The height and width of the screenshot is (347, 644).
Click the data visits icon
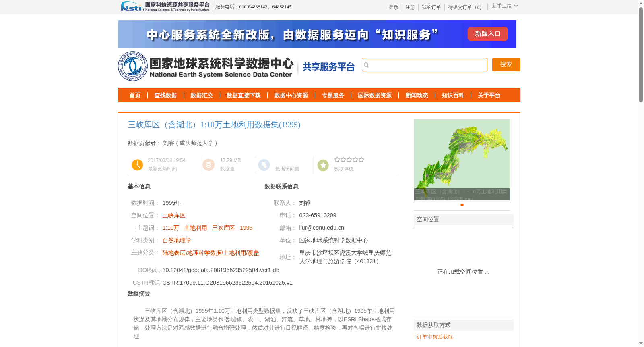coord(264,165)
